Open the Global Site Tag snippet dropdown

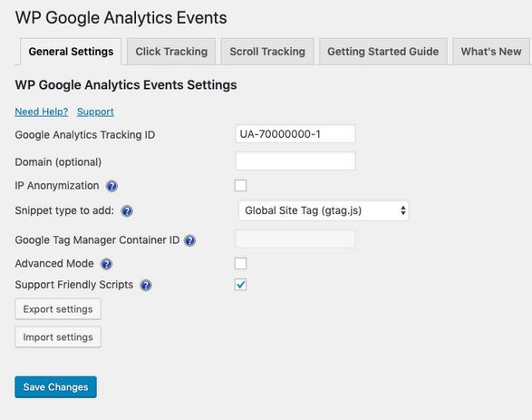[x=324, y=210]
